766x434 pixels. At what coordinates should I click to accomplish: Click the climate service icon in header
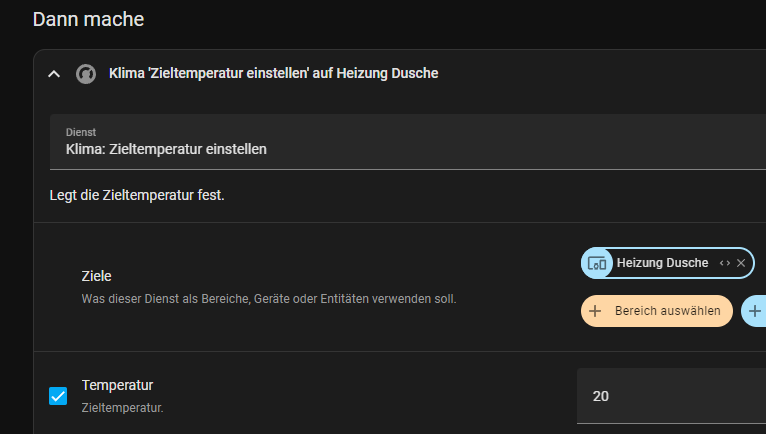[x=86, y=74]
